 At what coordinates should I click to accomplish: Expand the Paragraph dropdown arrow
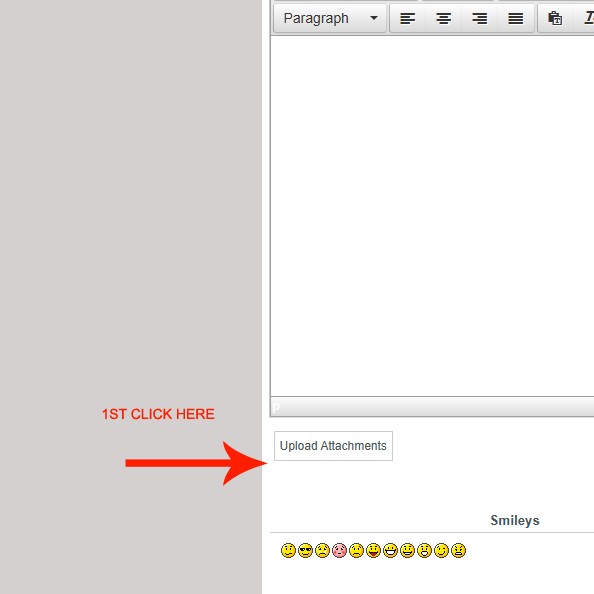374,18
